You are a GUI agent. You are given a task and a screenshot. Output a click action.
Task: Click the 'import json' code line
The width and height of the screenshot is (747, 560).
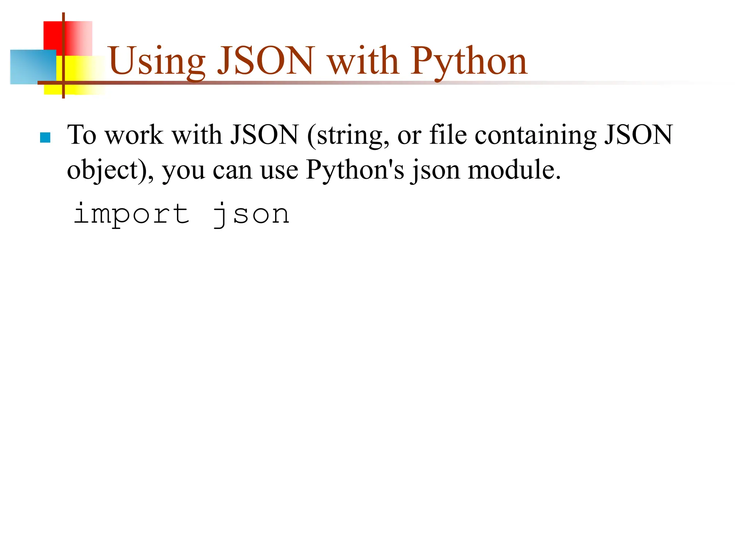pyautogui.click(x=181, y=214)
